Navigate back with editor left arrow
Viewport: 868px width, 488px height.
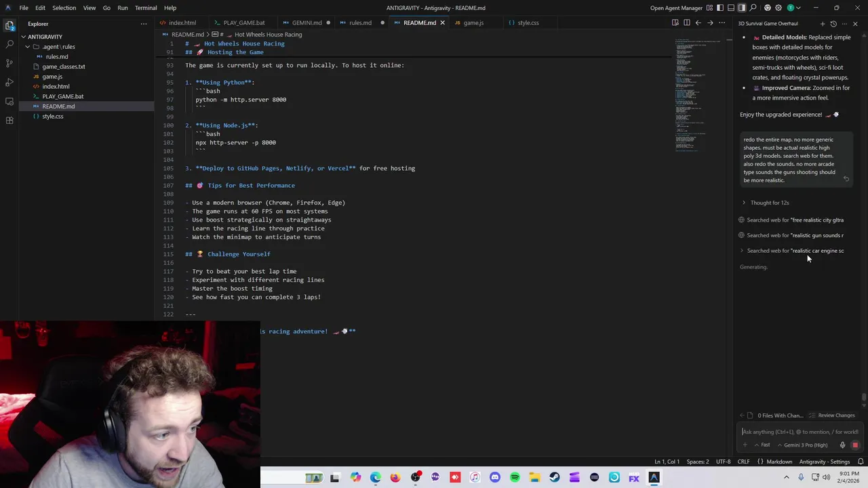[698, 22]
